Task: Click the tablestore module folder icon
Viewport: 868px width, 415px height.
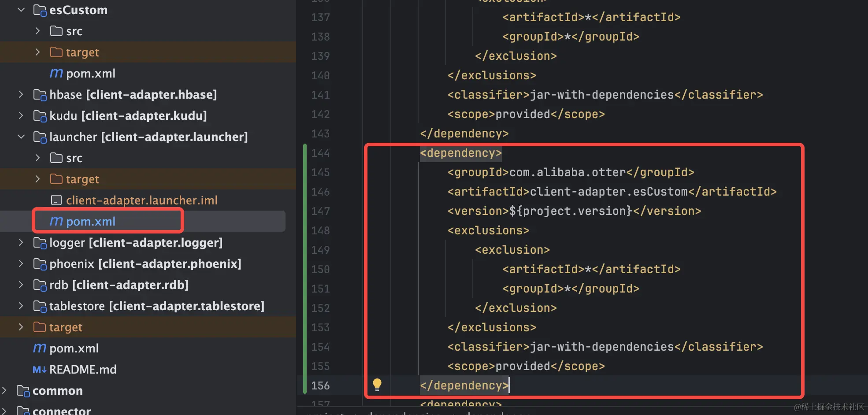Action: [40, 306]
